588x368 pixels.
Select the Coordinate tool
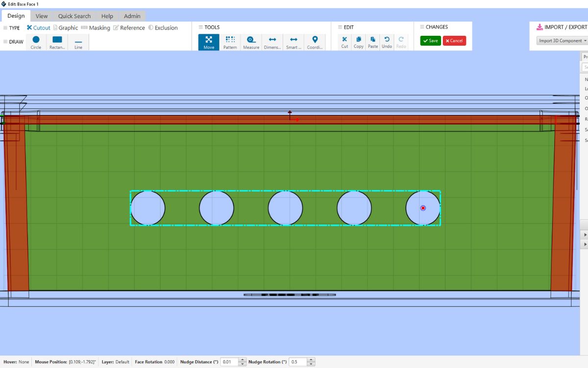(315, 42)
